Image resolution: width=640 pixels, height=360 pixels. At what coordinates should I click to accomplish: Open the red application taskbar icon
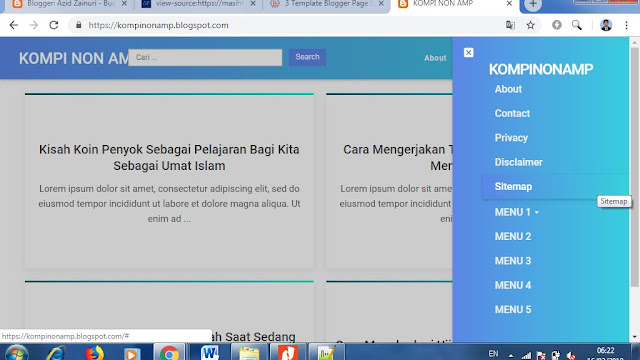(288, 352)
